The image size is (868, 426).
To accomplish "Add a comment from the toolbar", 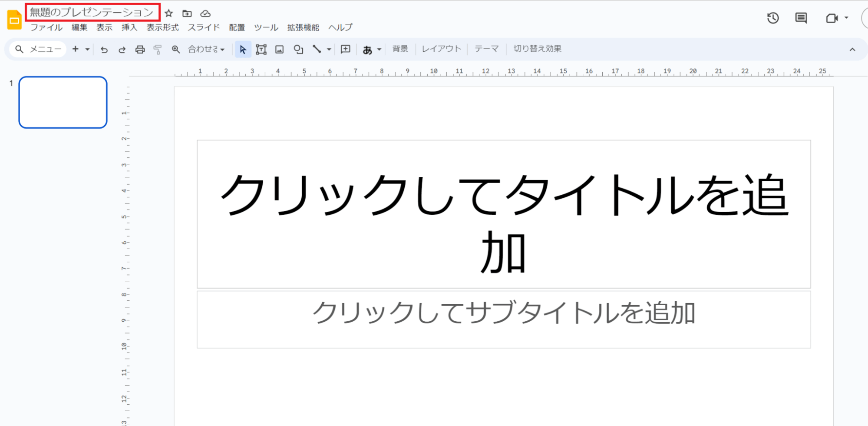I will tap(345, 50).
